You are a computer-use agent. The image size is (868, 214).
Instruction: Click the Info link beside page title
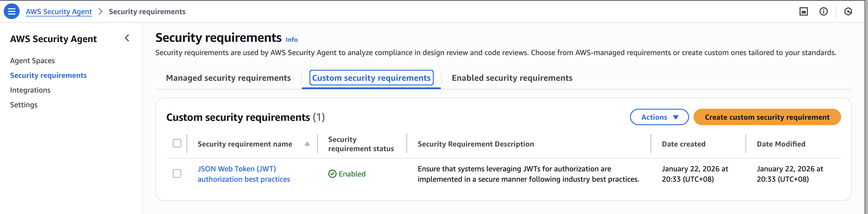(x=292, y=40)
